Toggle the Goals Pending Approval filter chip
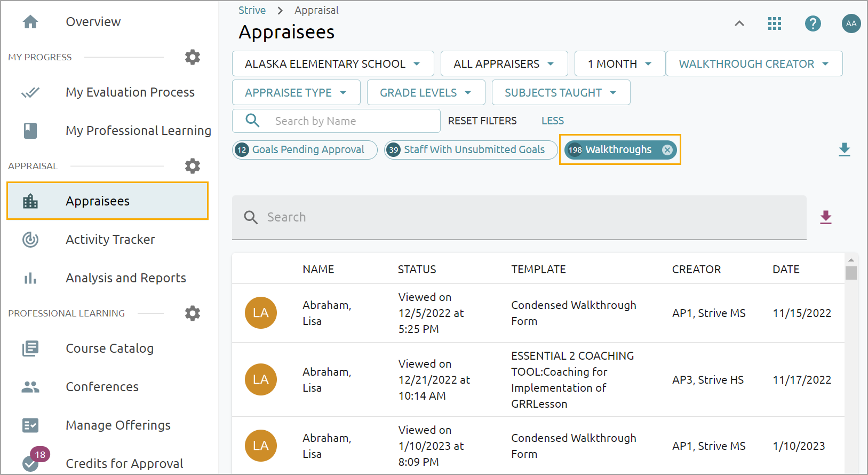Image resolution: width=868 pixels, height=475 pixels. 305,150
